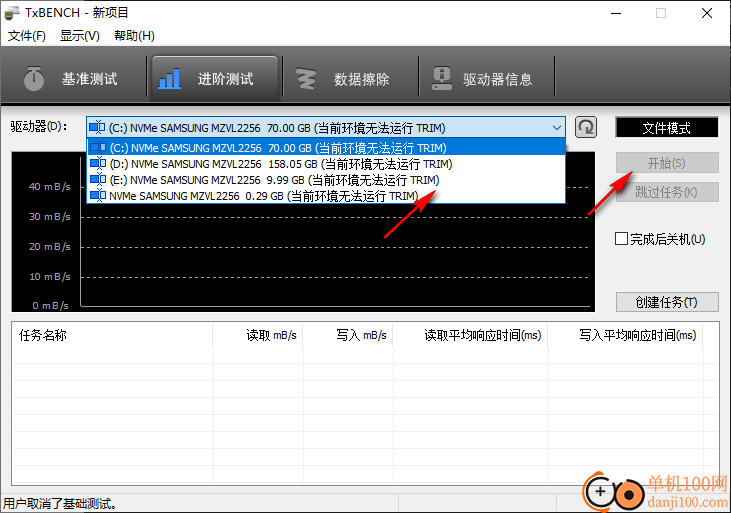Click the 10 mB/s graph axis label

[x=50, y=277]
